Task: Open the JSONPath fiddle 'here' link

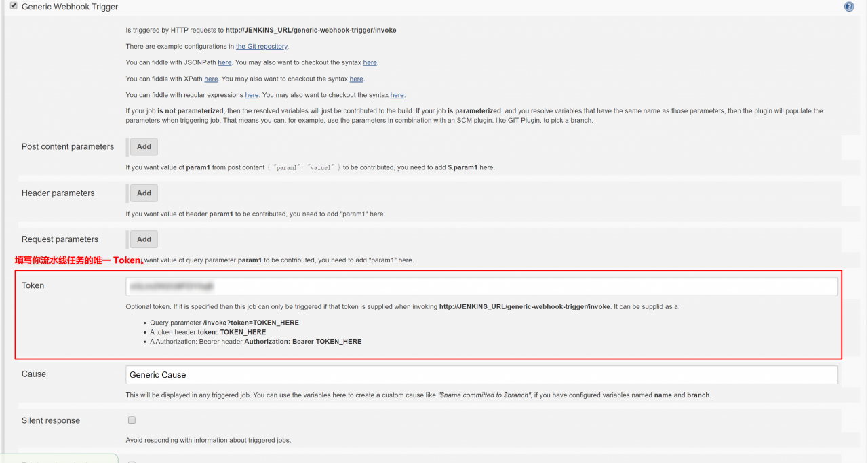Action: (x=224, y=62)
